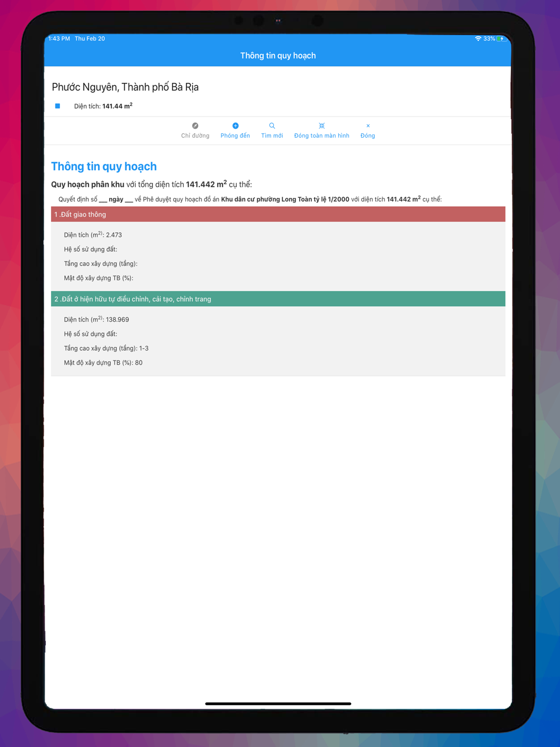Image resolution: width=560 pixels, height=747 pixels.
Task: Select the Quyết định số approval text line
Action: tap(250, 199)
